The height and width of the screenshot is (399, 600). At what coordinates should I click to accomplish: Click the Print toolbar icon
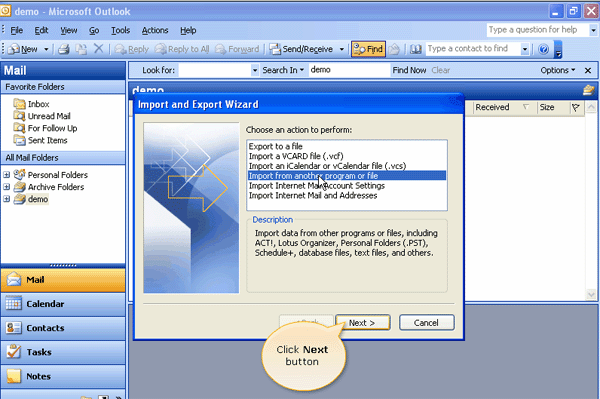(64, 49)
